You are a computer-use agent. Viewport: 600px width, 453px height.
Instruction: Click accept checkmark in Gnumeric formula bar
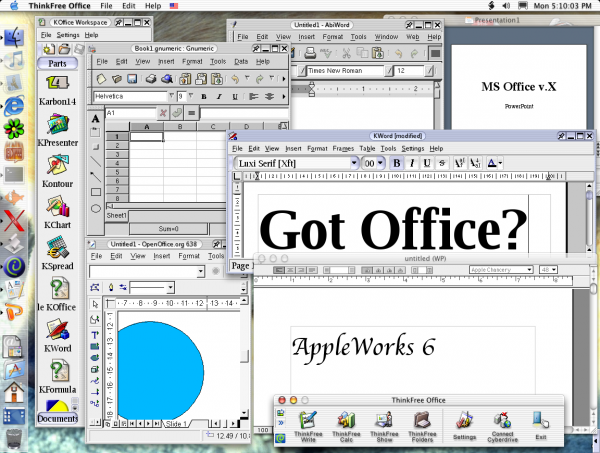[x=177, y=113]
